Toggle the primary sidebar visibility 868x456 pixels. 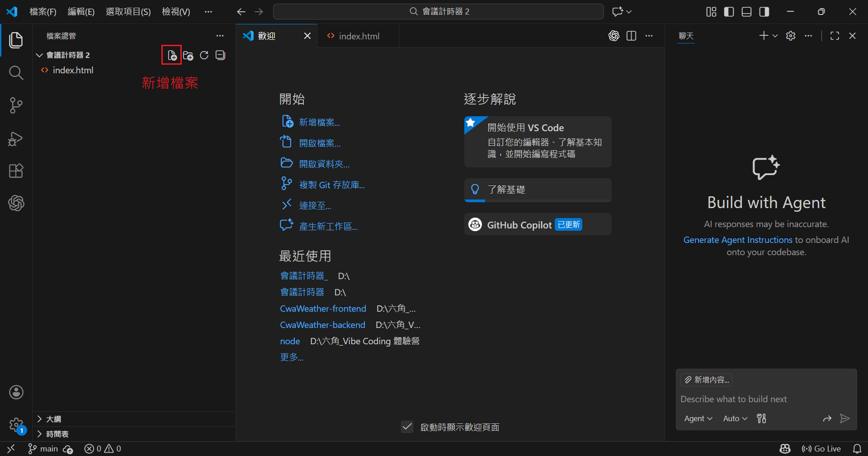tap(729, 12)
